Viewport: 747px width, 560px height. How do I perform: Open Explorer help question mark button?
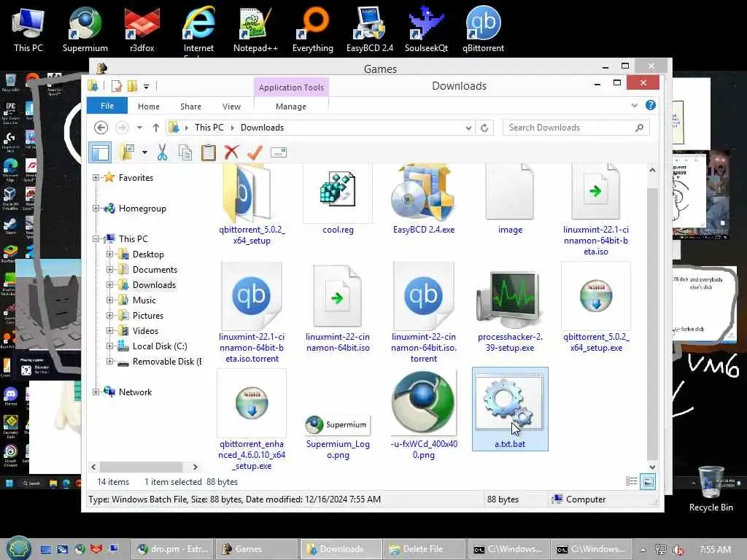click(650, 105)
